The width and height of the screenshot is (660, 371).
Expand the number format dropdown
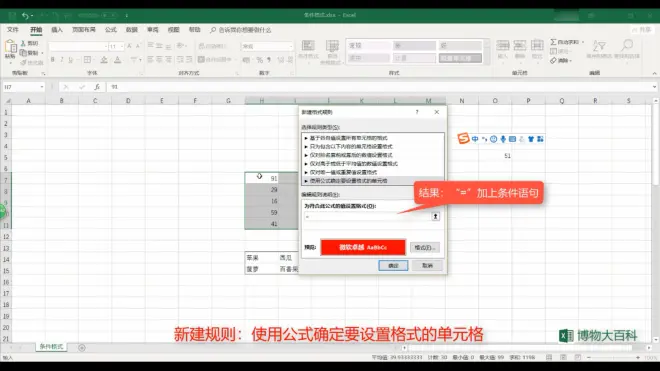(291, 46)
